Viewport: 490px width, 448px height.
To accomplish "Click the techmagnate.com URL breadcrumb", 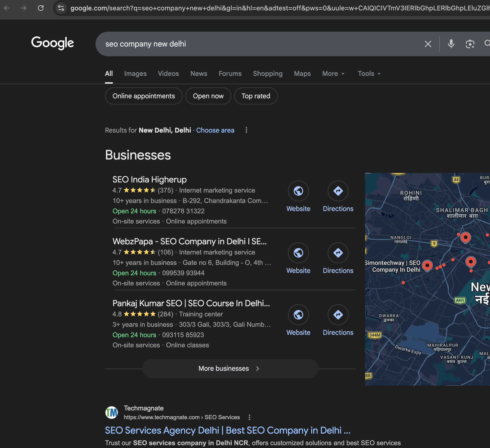I will coord(182,417).
